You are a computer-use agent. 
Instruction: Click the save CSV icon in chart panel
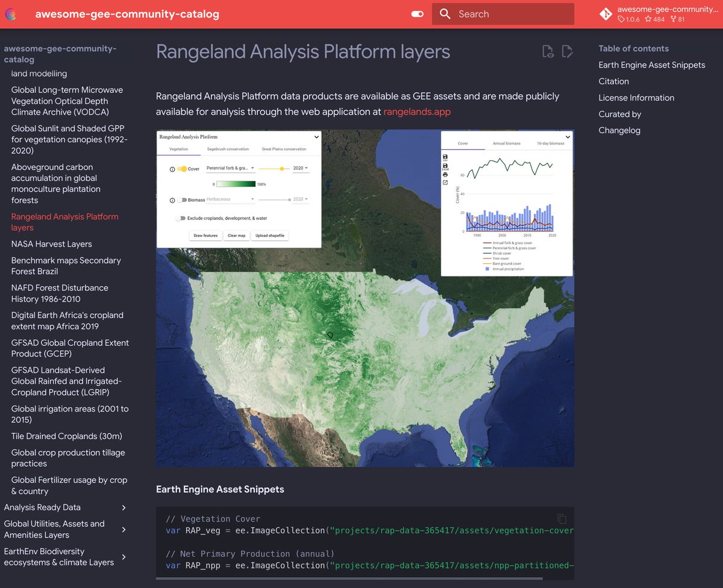pyautogui.click(x=445, y=157)
